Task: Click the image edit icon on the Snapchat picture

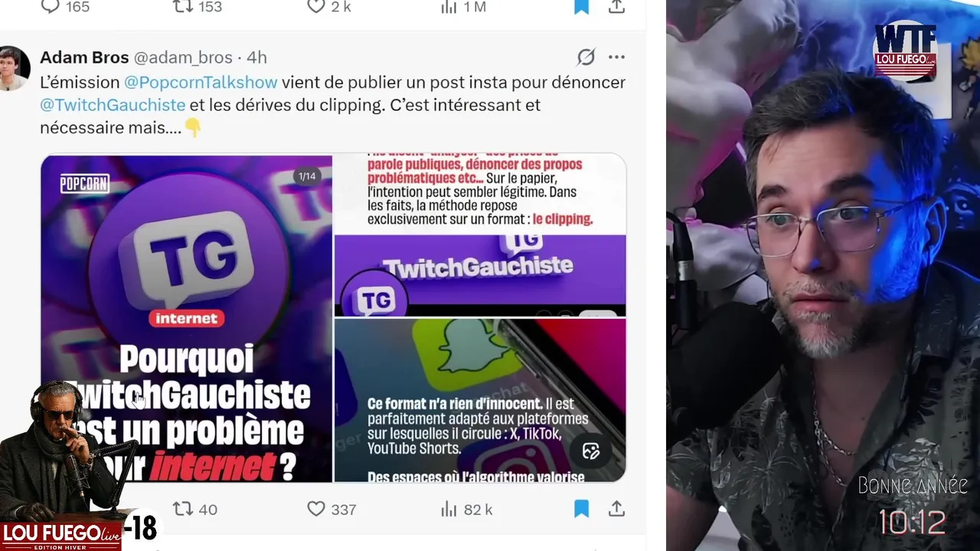Action: tap(590, 451)
